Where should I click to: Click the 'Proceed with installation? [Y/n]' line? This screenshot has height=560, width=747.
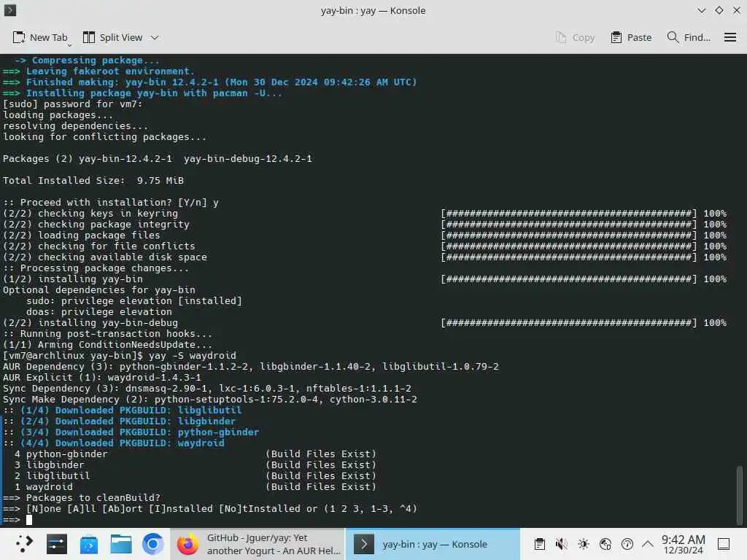[x=111, y=203]
